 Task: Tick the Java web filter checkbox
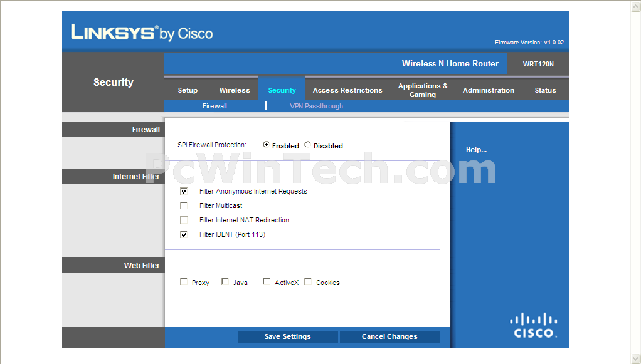click(225, 282)
